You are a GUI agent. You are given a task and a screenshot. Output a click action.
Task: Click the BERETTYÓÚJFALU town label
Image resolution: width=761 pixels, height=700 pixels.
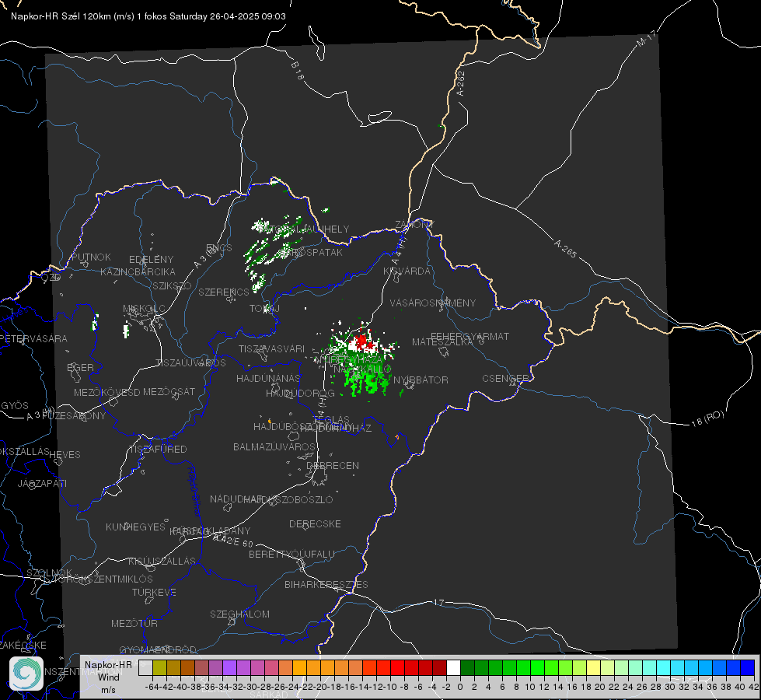291,554
